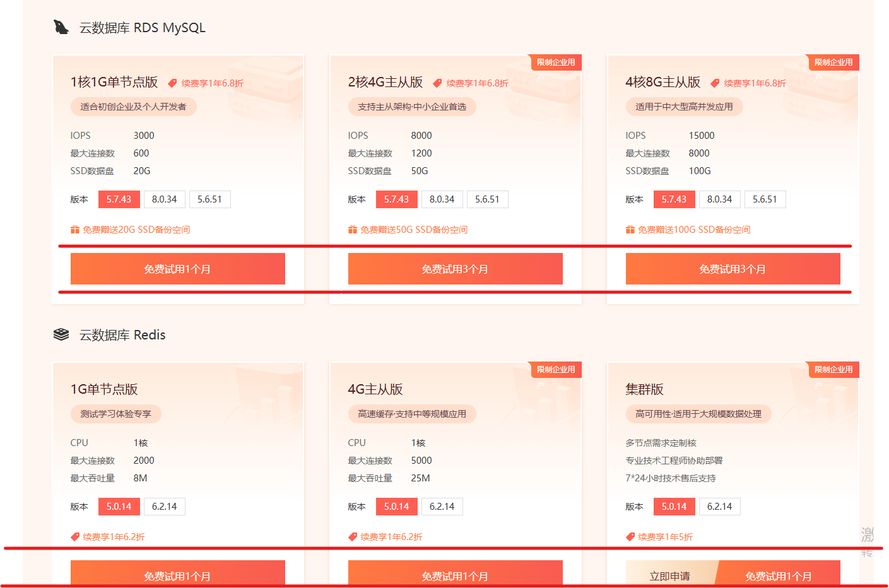Click SSD数据盘 value 20G on 1核1G单节点版
This screenshot has width=889, height=588.
pyautogui.click(x=142, y=171)
